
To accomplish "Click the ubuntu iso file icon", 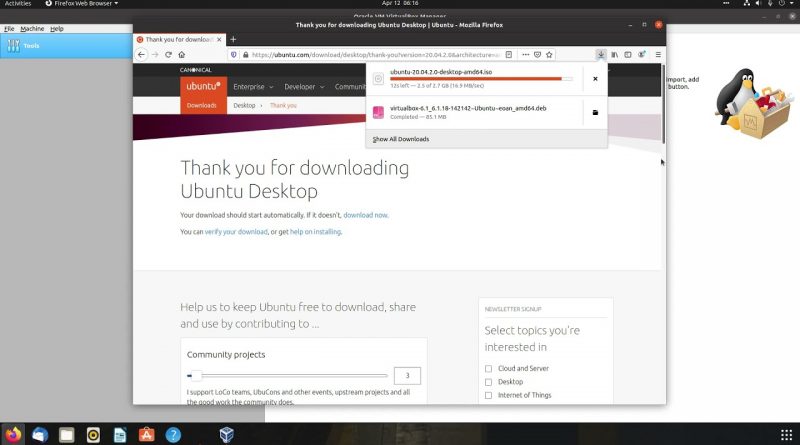I will pyautogui.click(x=378, y=79).
